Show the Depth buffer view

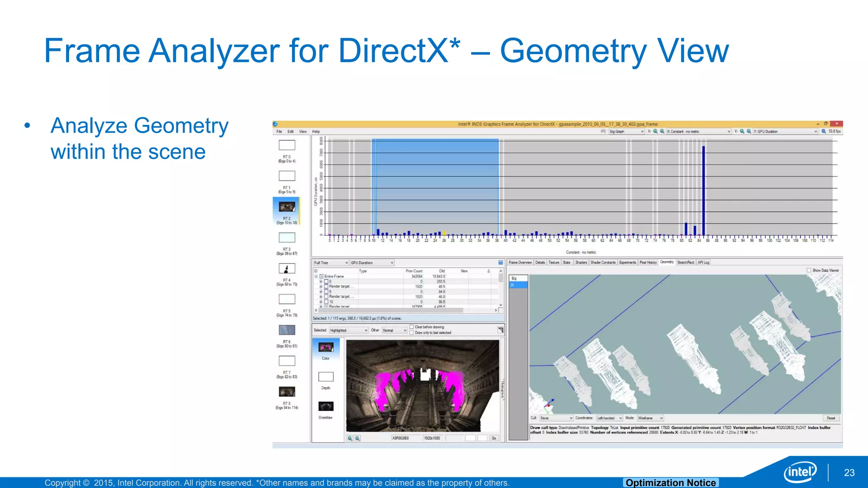pyautogui.click(x=326, y=377)
